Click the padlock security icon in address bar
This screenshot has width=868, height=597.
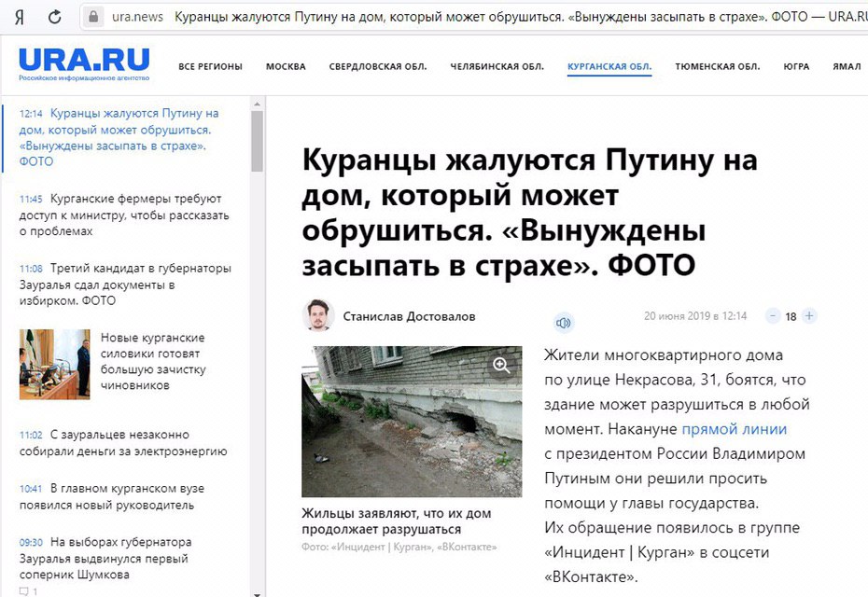tap(93, 17)
